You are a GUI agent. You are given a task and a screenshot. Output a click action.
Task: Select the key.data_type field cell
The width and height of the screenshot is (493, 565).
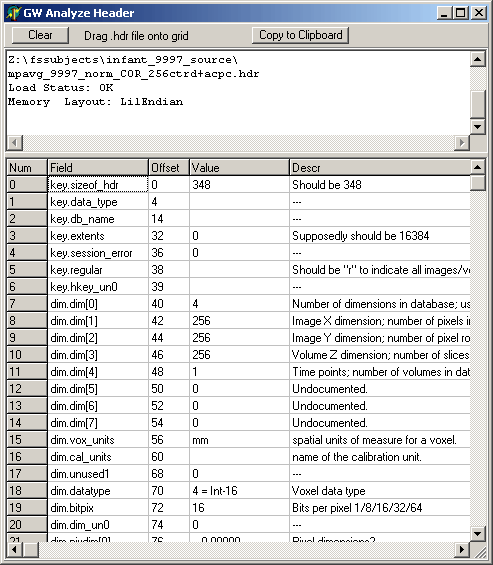98,201
